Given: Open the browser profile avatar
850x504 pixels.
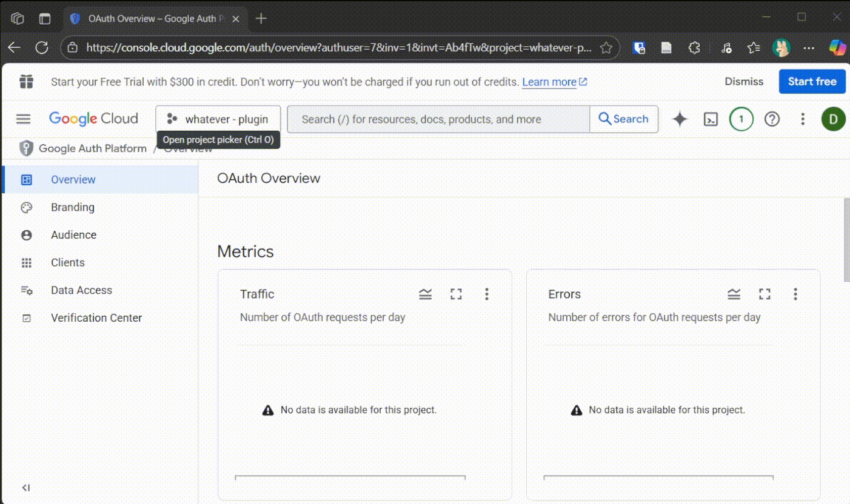Looking at the screenshot, I should coord(781,48).
